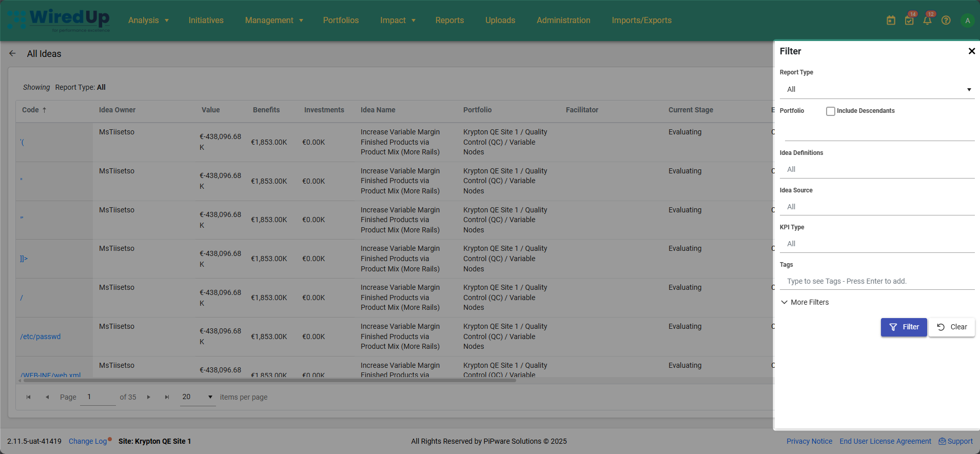Go to Portfolios

click(x=341, y=21)
